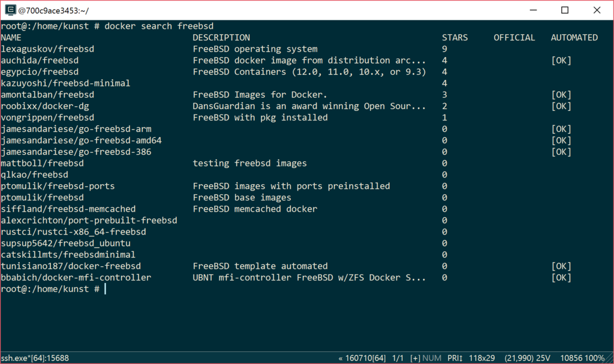Viewport: 614px width, 364px height.
Task: Click the minimize window button
Action: pos(533,10)
